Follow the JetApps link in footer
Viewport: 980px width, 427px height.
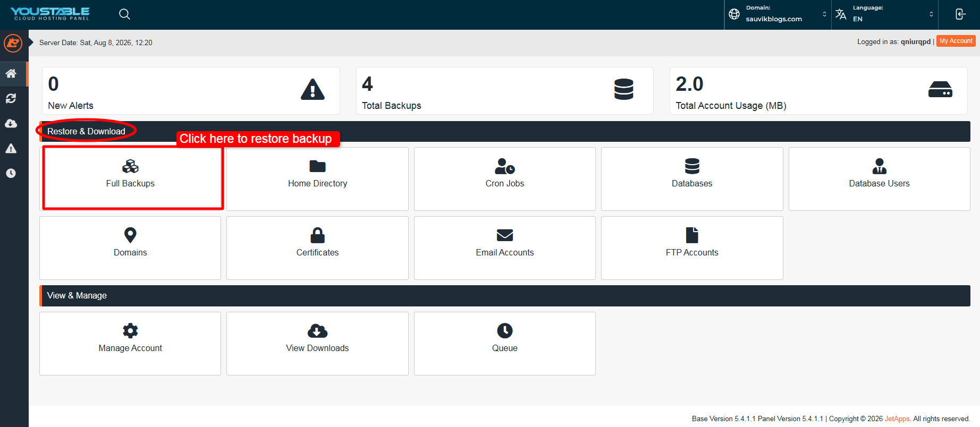[897, 419]
